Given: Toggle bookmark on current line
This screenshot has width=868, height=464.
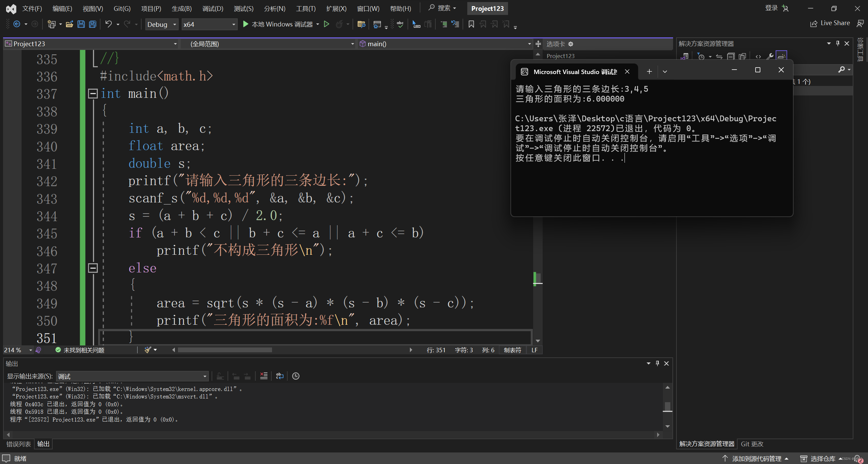Looking at the screenshot, I should click(x=471, y=24).
